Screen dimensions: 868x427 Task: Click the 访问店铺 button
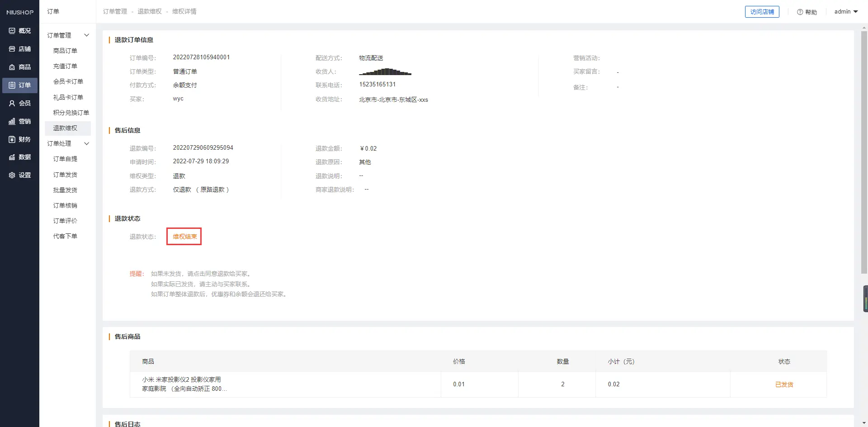762,12
